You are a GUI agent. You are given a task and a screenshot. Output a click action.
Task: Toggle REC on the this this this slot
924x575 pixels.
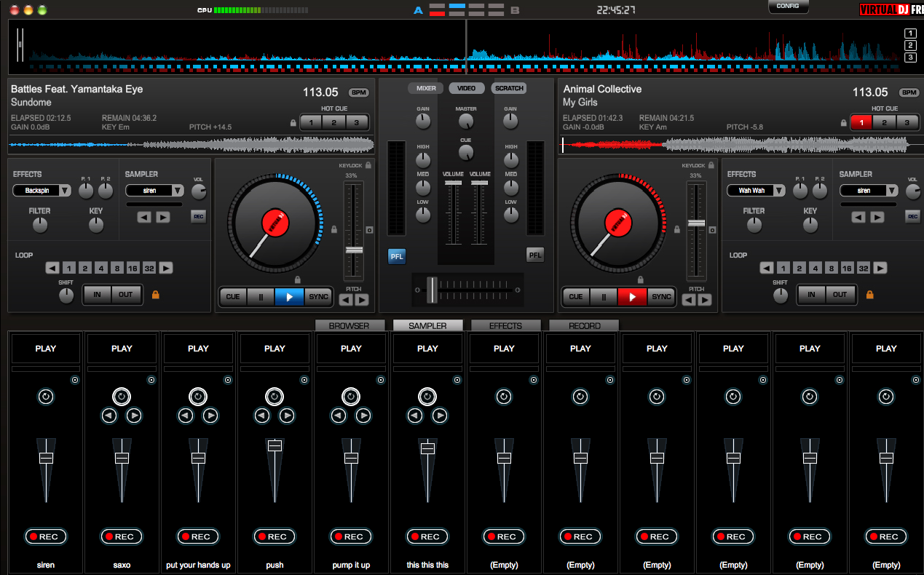point(428,536)
